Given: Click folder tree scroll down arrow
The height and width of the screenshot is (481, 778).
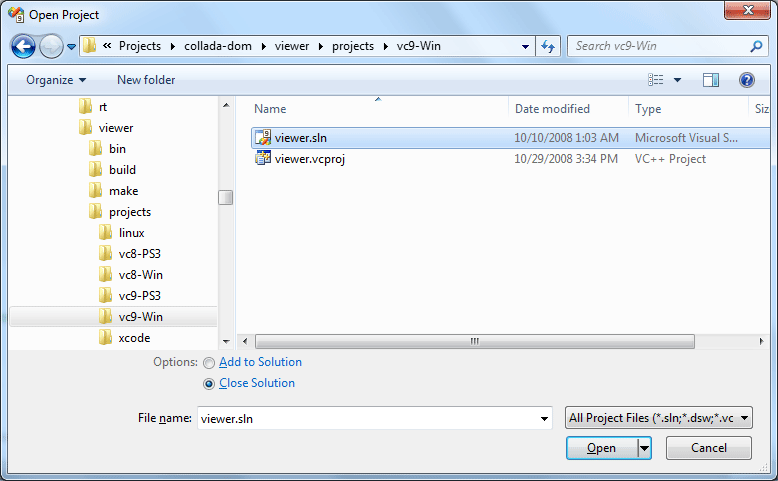Looking at the screenshot, I should (226, 341).
